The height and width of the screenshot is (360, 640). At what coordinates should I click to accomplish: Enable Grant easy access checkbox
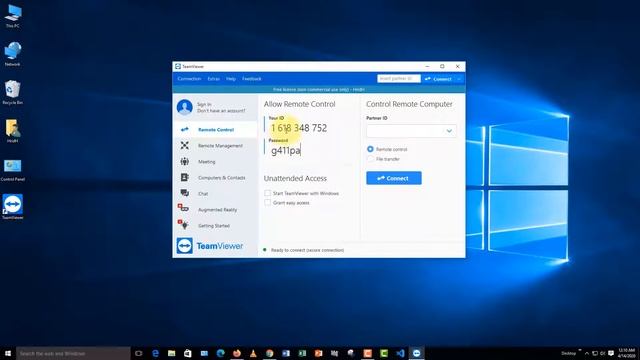[267, 202]
